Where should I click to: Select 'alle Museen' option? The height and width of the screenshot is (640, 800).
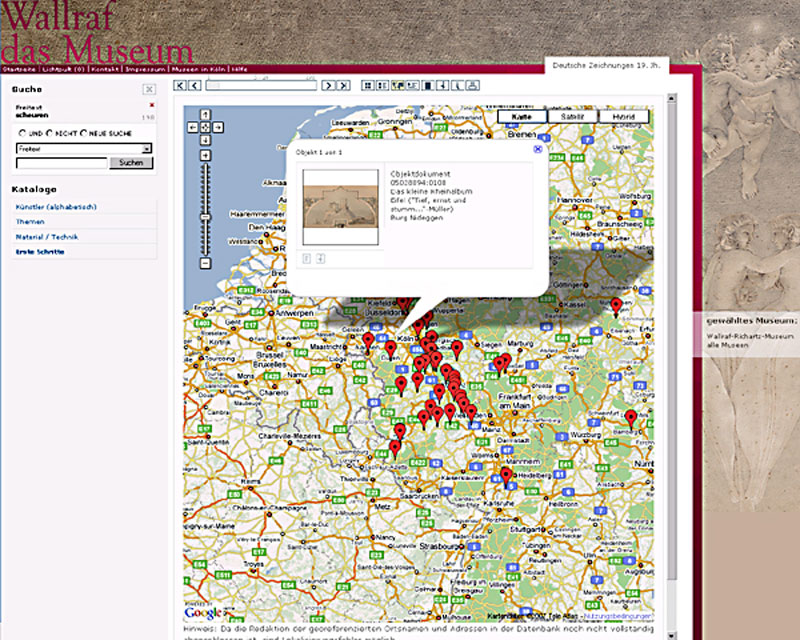pyautogui.click(x=728, y=346)
